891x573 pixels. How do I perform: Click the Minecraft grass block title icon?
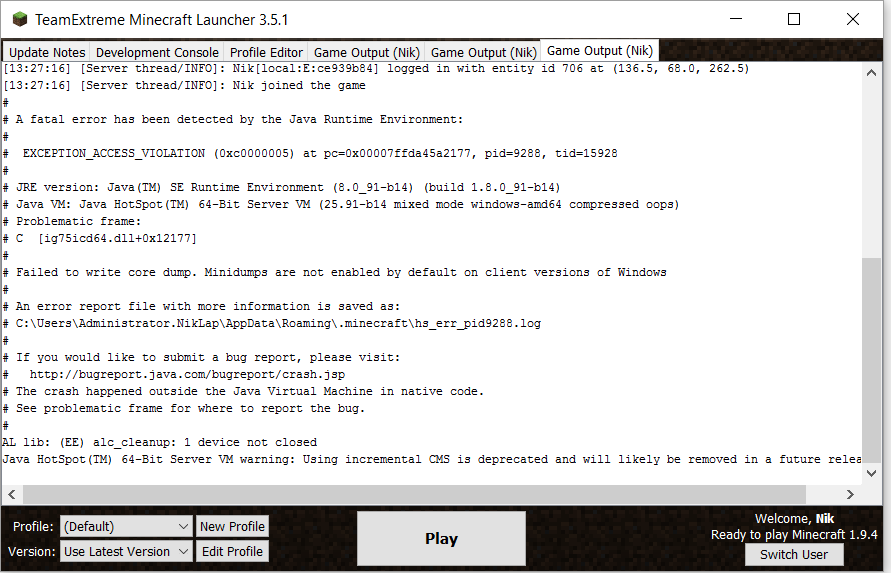[20, 19]
